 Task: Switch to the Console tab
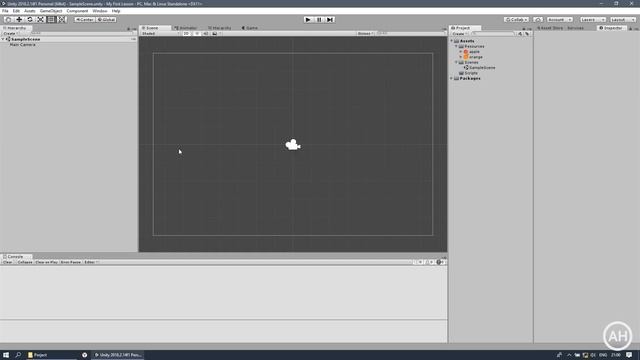click(x=16, y=257)
